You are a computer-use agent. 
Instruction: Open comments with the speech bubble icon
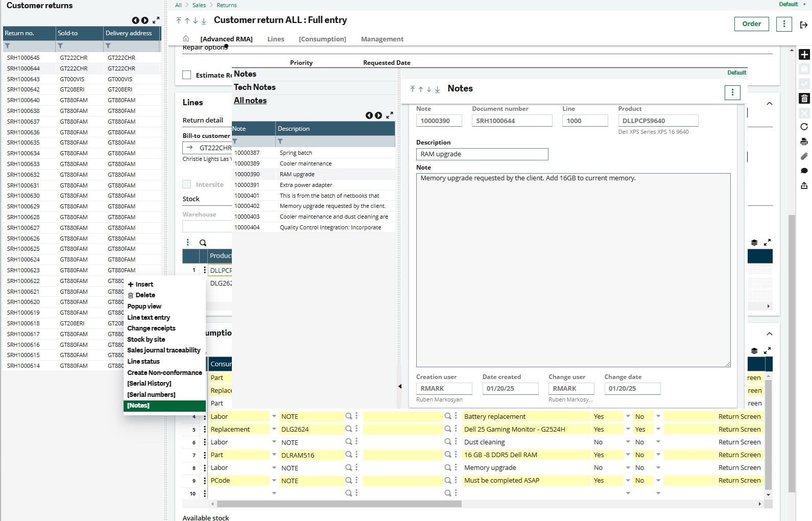coord(804,171)
